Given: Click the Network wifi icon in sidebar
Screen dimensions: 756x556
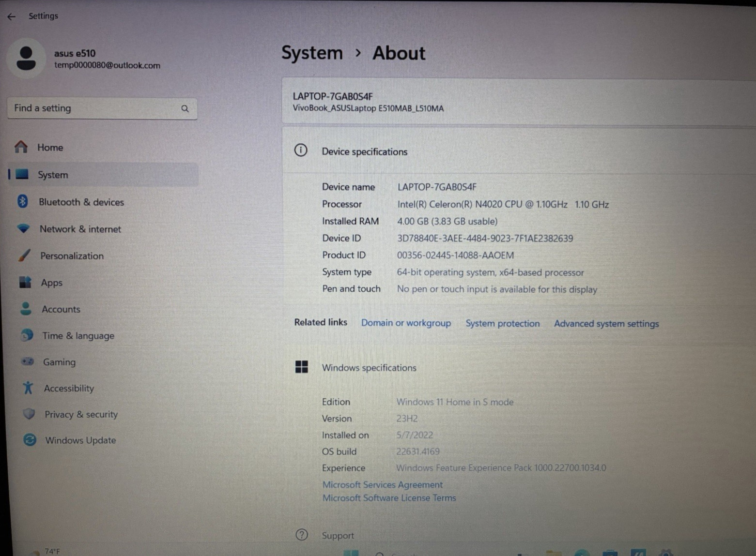Looking at the screenshot, I should [x=23, y=228].
